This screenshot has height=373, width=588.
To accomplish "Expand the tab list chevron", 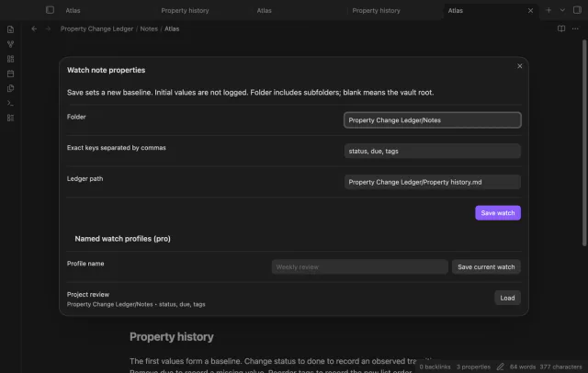I will coord(562,10).
